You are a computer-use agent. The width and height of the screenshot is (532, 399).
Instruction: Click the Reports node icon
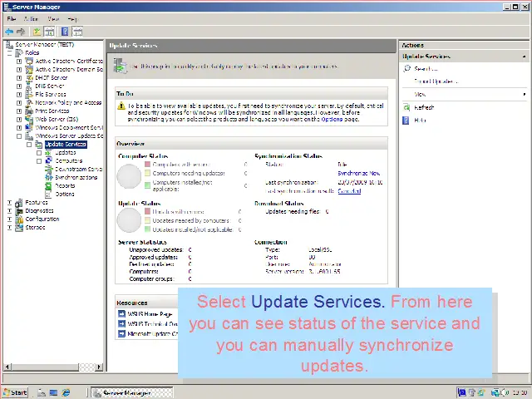pyautogui.click(x=49, y=186)
